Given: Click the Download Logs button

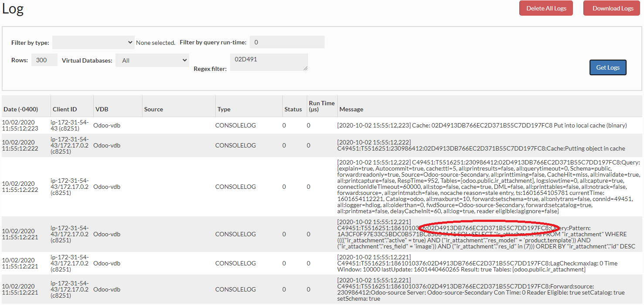Looking at the screenshot, I should pos(613,8).
